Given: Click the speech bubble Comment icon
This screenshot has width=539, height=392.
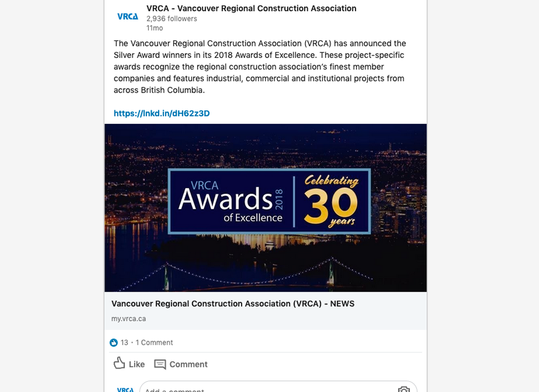Looking at the screenshot, I should (160, 364).
